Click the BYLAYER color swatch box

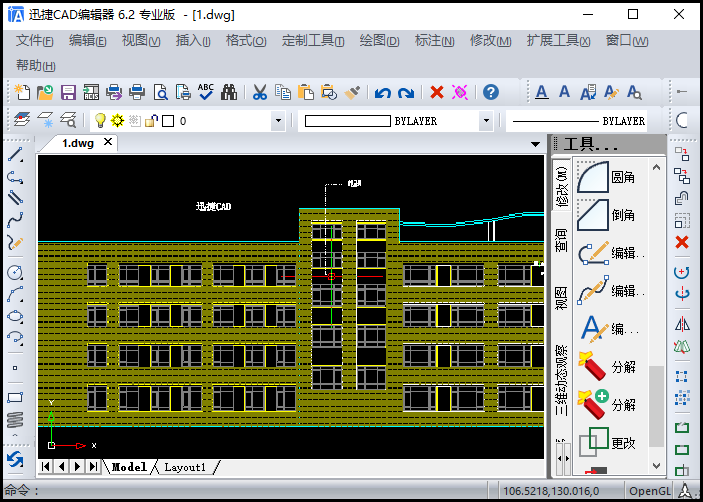(x=347, y=121)
